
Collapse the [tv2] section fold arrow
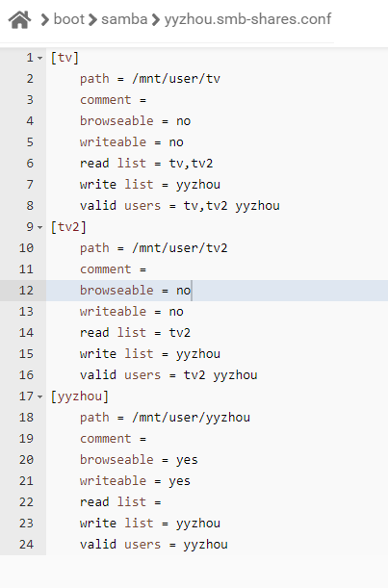pyautogui.click(x=40, y=227)
